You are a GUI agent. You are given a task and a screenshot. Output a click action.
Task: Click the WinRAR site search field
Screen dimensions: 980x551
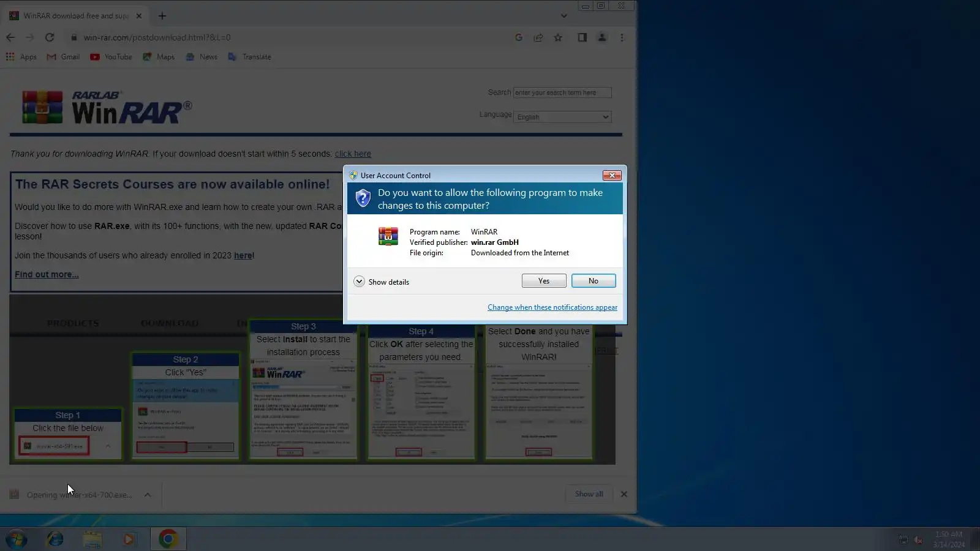562,92
